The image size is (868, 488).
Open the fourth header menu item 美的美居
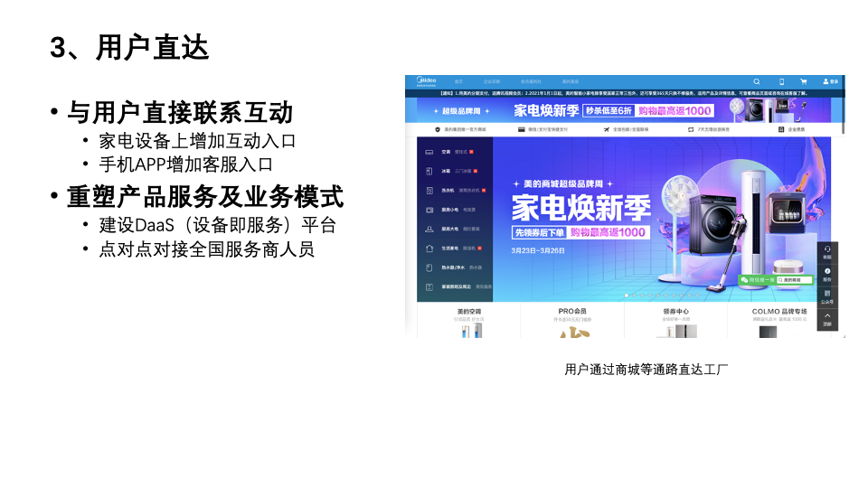point(571,81)
